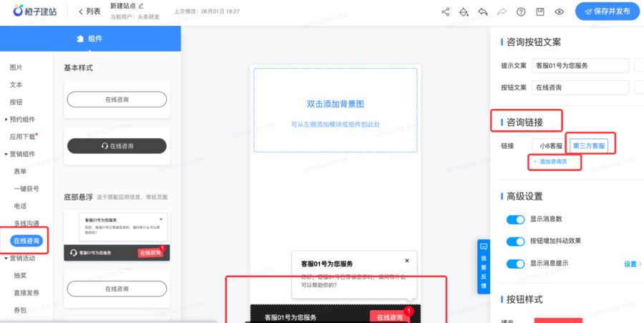Click the redo arrow icon

coord(502,12)
